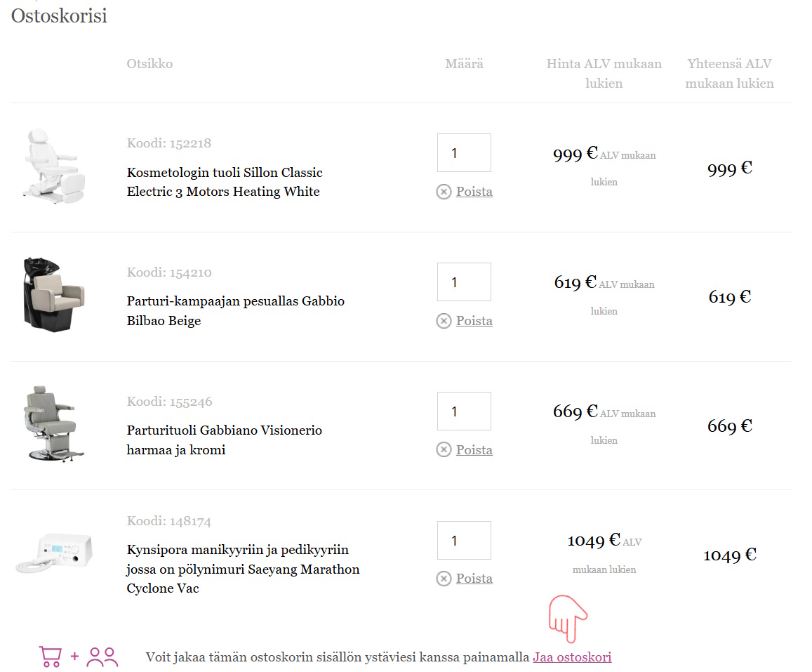Open the Jaa ostoskori link
This screenshot has height=672, width=812.
[572, 657]
